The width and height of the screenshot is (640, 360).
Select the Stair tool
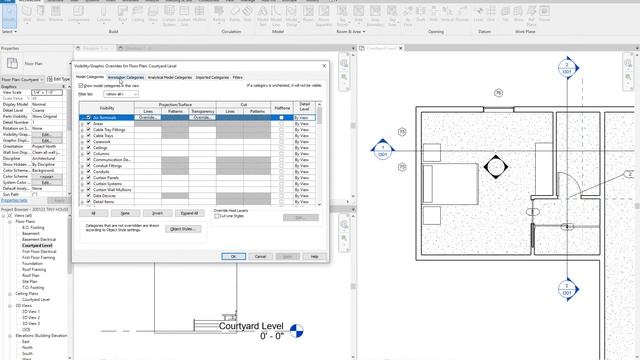tap(247, 14)
